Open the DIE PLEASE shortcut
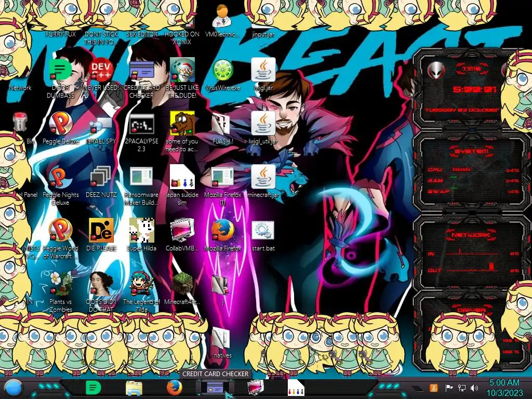Screen dimensions: 532x399 click(x=101, y=235)
